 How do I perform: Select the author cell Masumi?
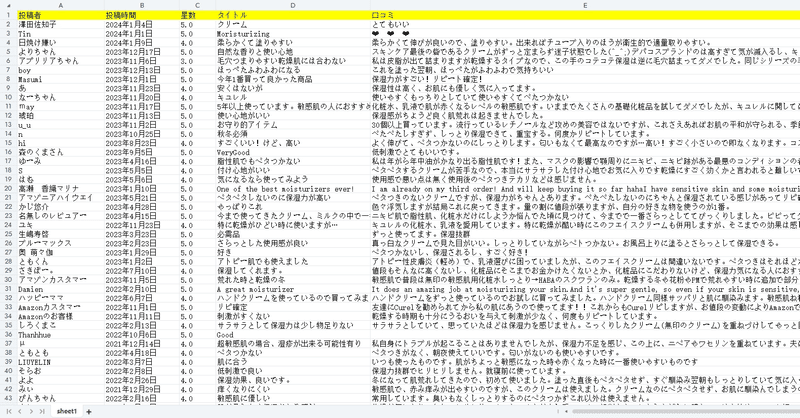pyautogui.click(x=60, y=79)
